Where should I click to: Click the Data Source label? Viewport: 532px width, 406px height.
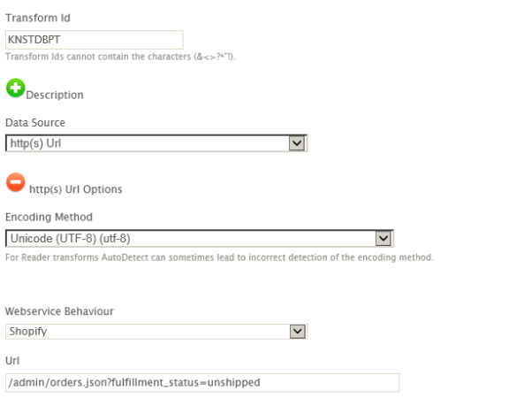pos(35,123)
